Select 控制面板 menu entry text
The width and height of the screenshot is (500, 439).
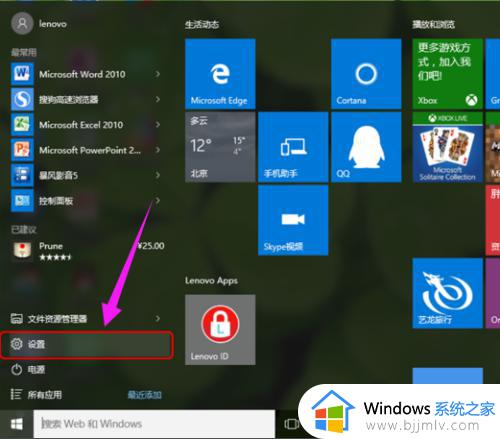pyautogui.click(x=56, y=201)
